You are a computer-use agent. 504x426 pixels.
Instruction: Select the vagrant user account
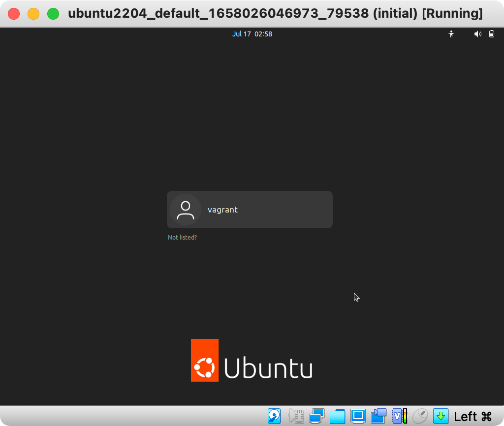(250, 210)
